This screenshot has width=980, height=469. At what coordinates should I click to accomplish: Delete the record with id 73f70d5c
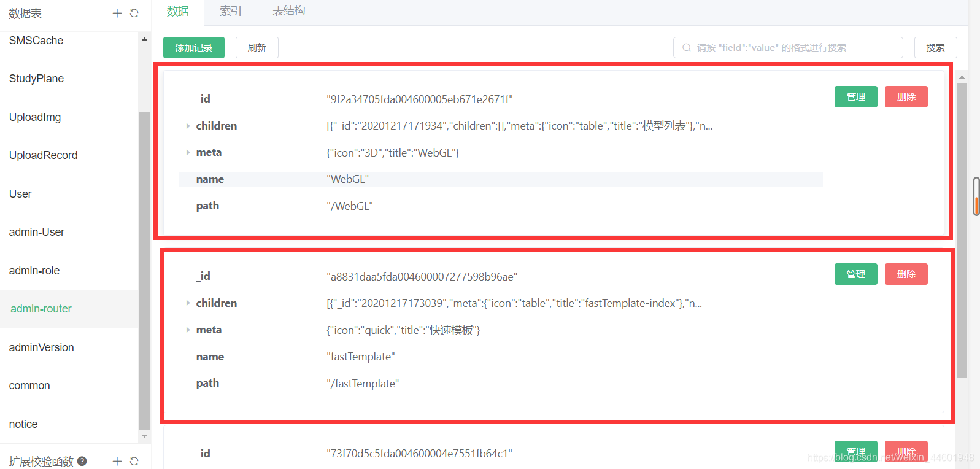[x=906, y=451]
